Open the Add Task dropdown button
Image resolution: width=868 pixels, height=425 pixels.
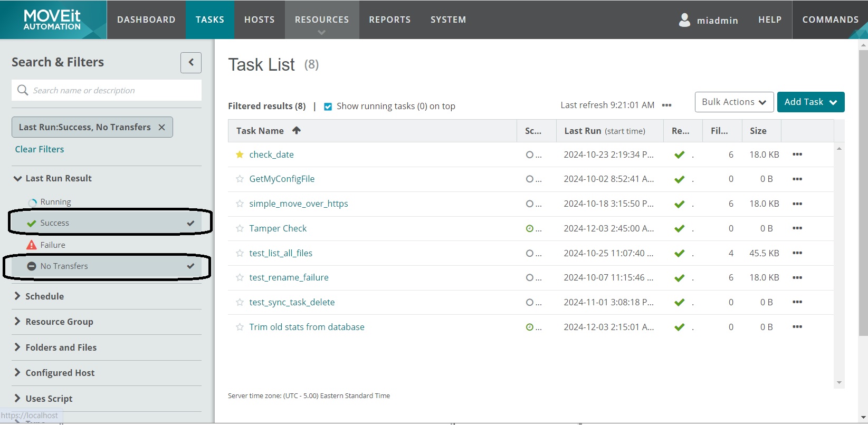pos(810,102)
